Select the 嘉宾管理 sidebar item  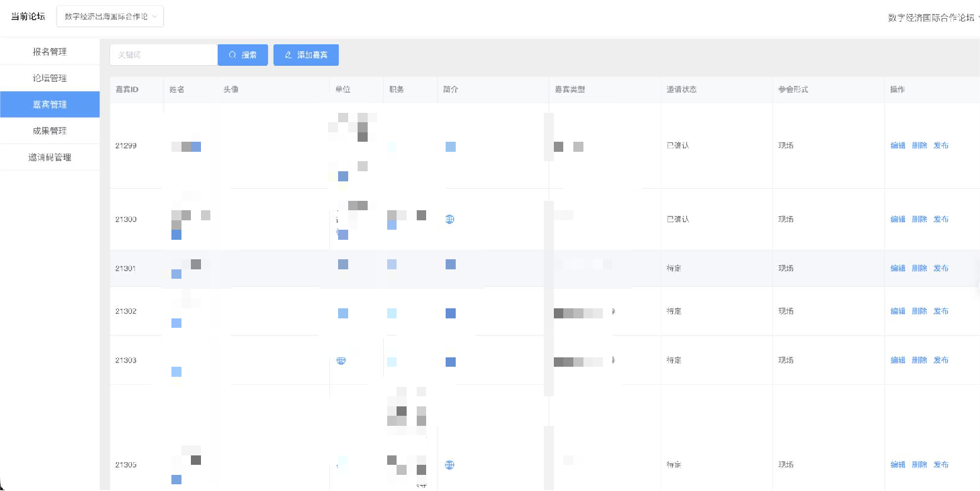(x=50, y=105)
